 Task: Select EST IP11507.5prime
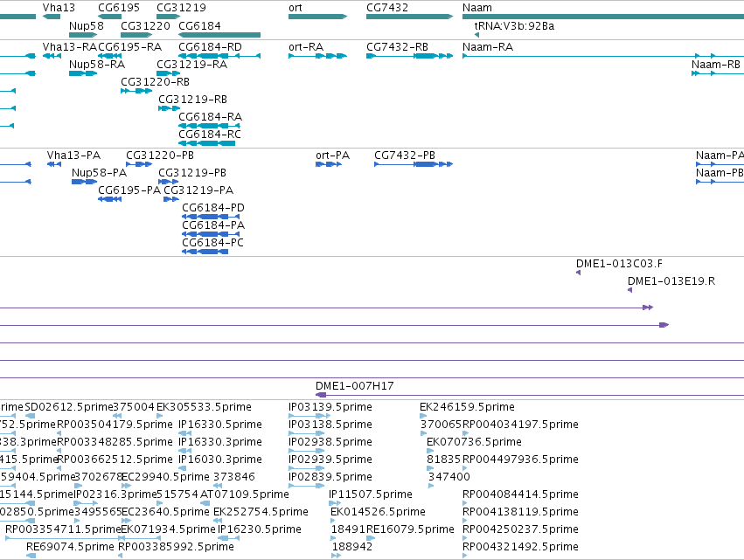tap(335, 503)
